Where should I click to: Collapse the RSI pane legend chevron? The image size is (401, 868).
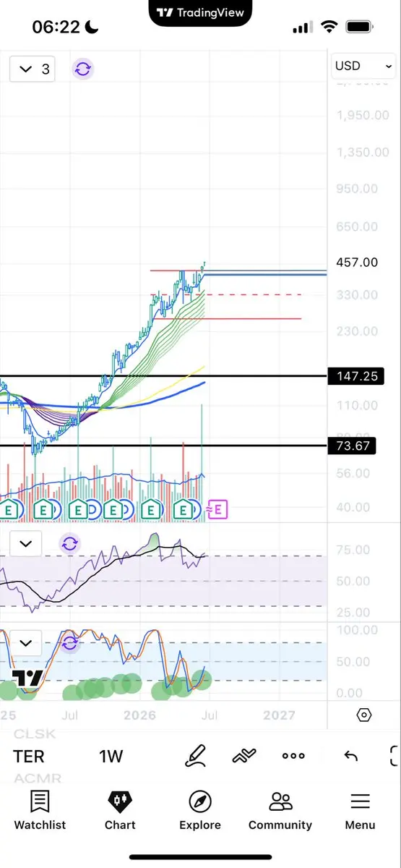[x=26, y=543]
